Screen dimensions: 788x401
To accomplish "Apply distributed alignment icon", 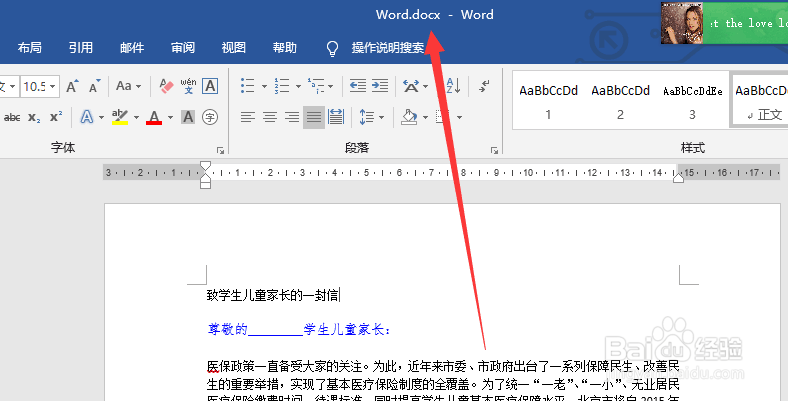I will 336,117.
